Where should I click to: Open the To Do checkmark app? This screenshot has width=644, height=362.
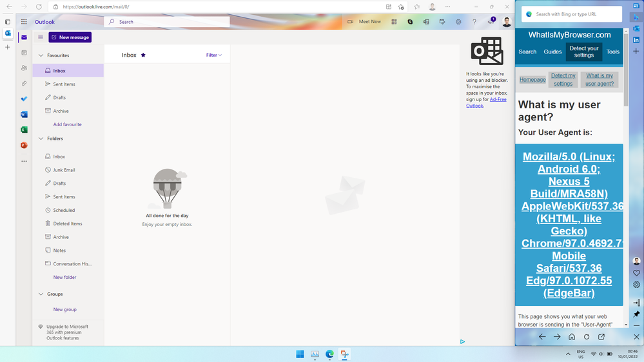point(24,99)
